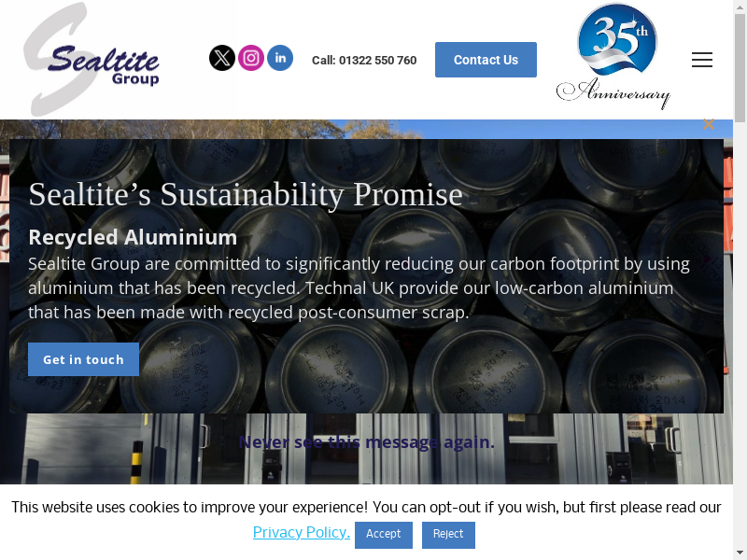Click the Sealtite Group logo
Screen dimensions: 747x560
click(92, 59)
